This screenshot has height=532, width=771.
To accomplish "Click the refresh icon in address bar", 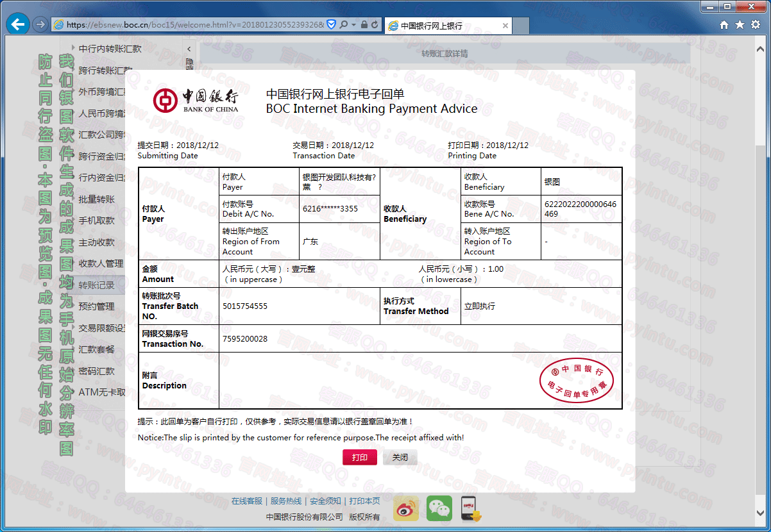I will [376, 25].
